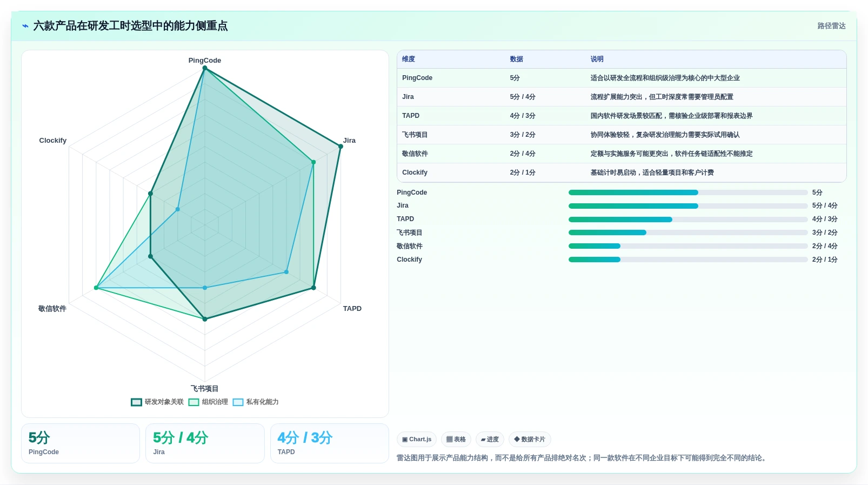Screen dimensions: 868x485
Task: Click the 维度 column header
Action: (409, 59)
